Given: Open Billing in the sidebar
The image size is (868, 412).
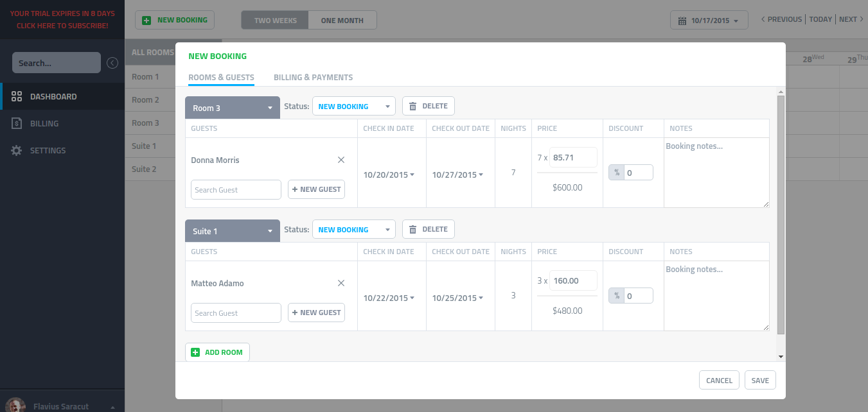Looking at the screenshot, I should click(x=62, y=124).
